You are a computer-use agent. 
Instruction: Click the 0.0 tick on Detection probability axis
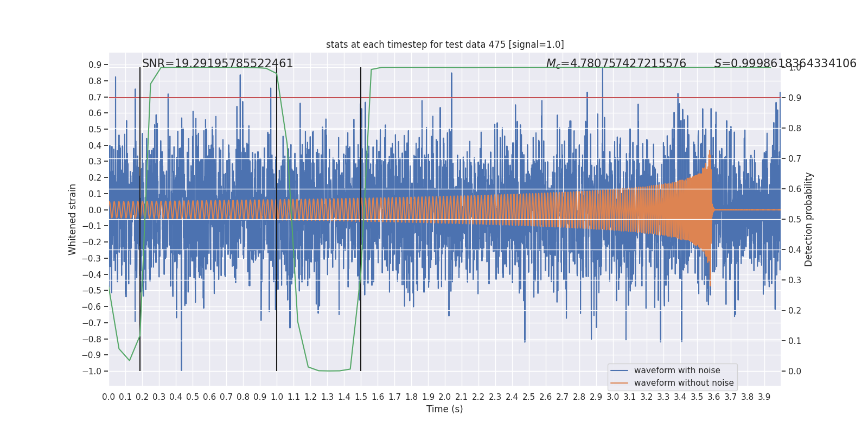[x=795, y=372]
